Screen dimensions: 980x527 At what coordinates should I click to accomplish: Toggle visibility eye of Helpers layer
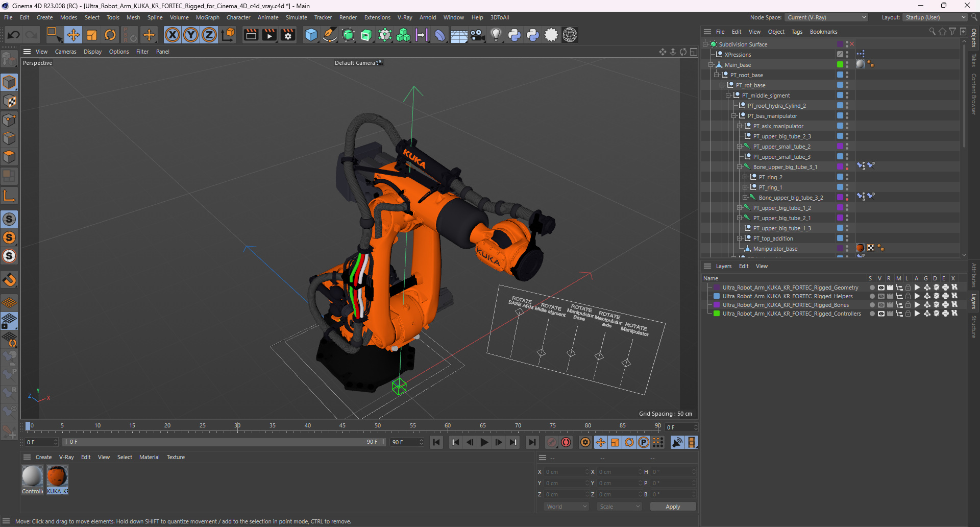[x=881, y=296]
